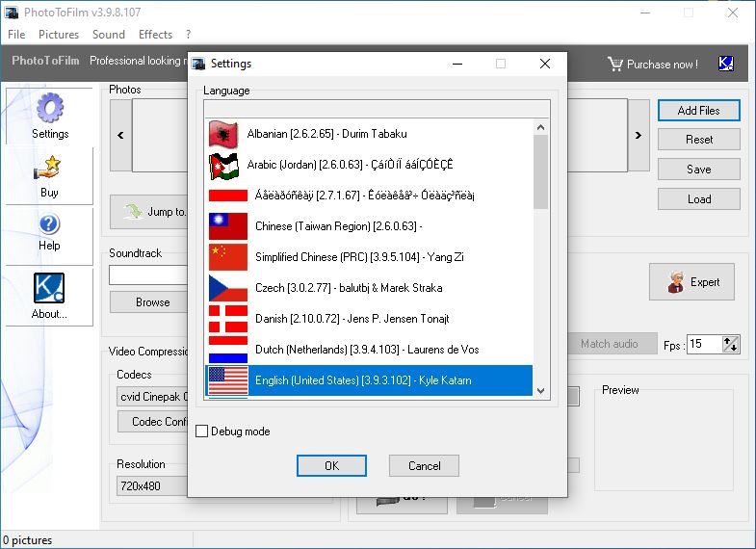
Task: Click the K logo in top banner
Action: tap(725, 64)
